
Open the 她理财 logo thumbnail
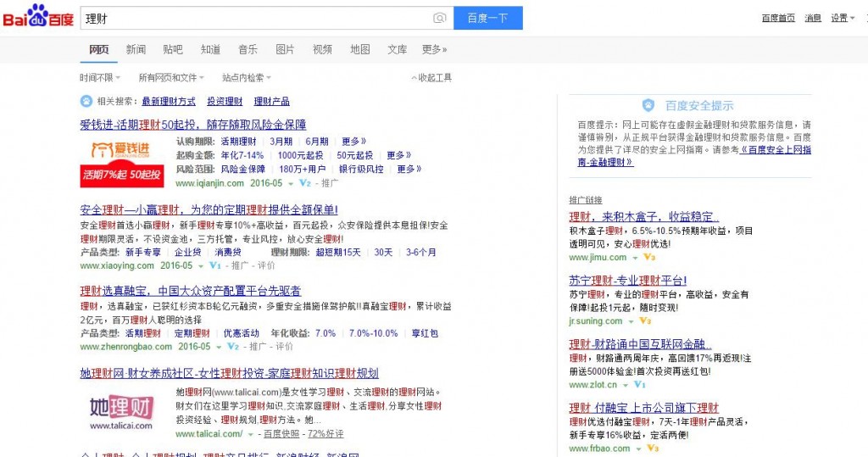(x=121, y=413)
